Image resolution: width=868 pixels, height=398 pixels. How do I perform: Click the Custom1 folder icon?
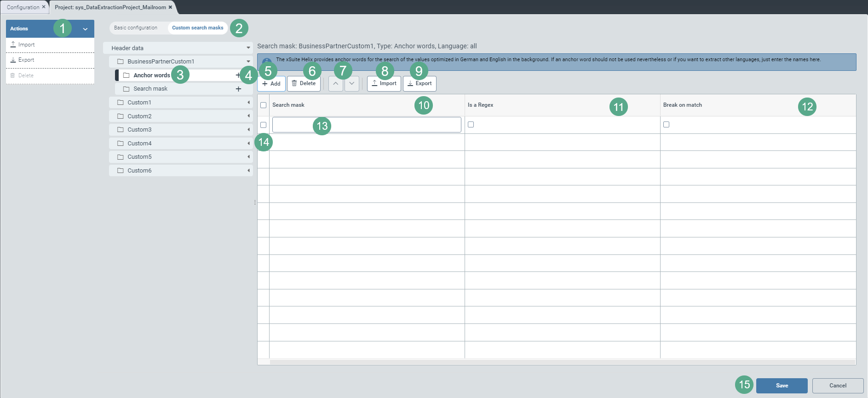click(x=121, y=102)
